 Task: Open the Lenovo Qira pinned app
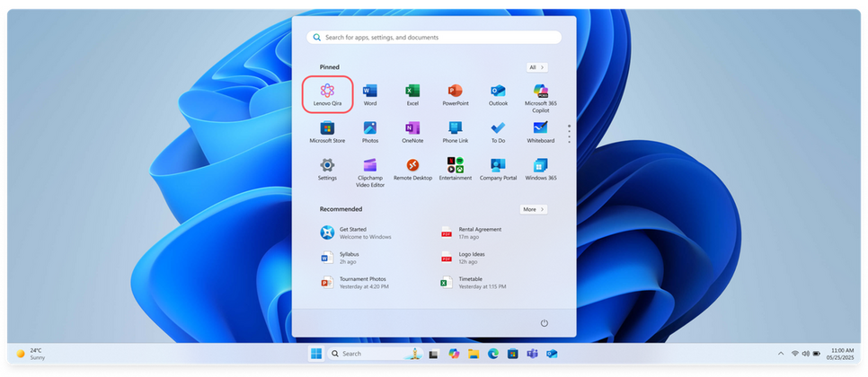point(327,94)
